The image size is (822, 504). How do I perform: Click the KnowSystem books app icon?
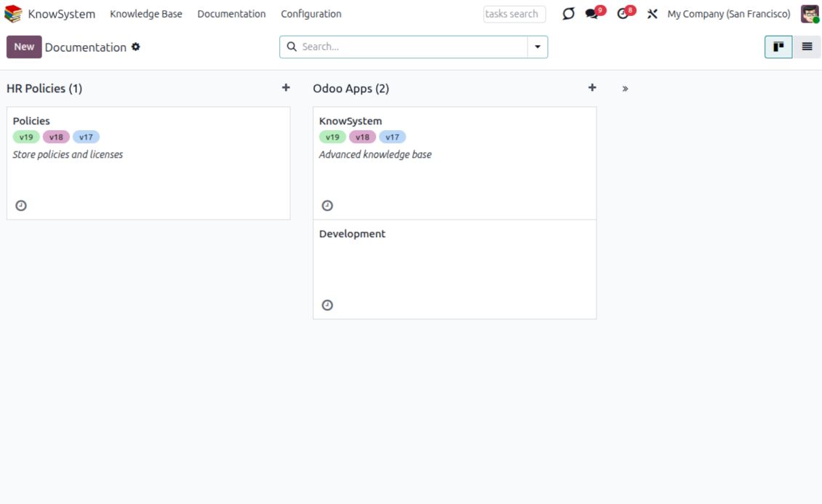click(13, 14)
